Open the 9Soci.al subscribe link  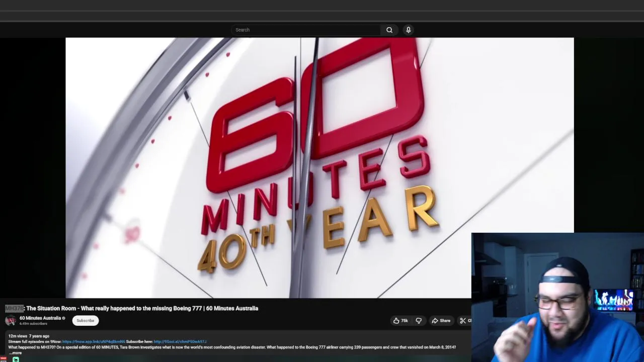(x=180, y=341)
